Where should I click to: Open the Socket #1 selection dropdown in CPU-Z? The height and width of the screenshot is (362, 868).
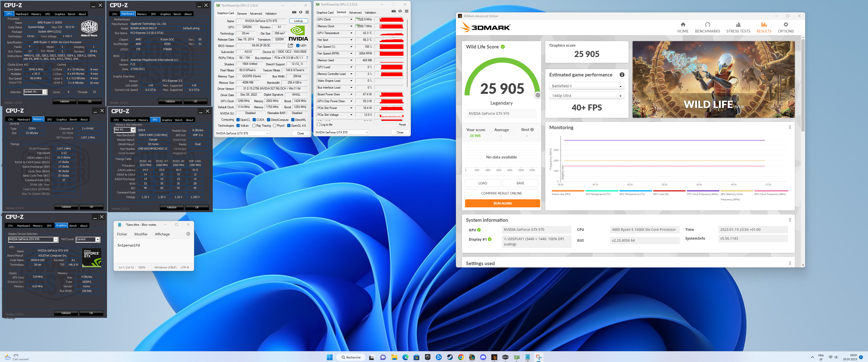pos(35,92)
